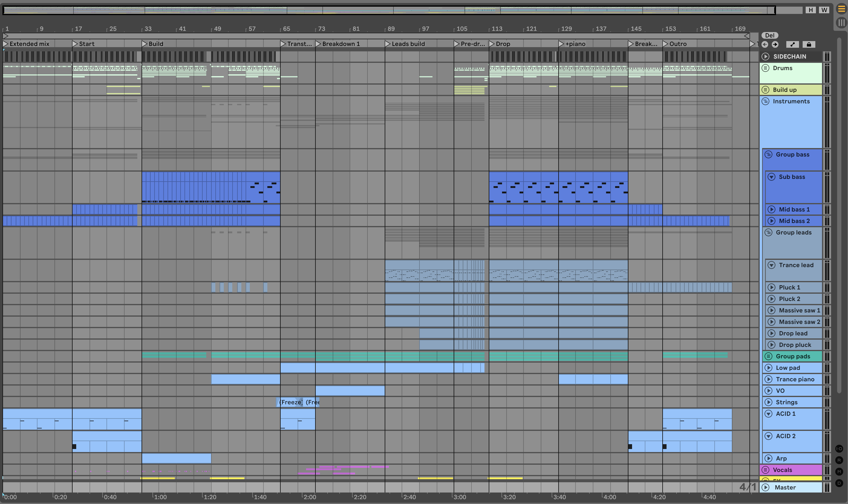Viewport: 848px width, 504px height.
Task: Toggle the Mixer section M button
Action: [839, 472]
